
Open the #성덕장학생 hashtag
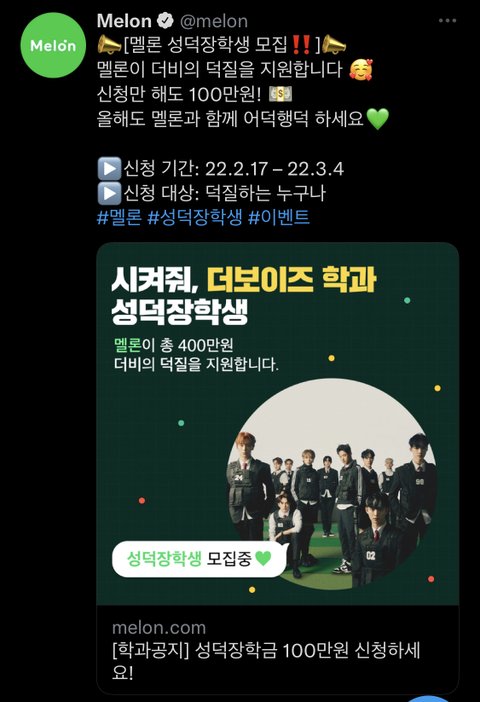pos(195,218)
